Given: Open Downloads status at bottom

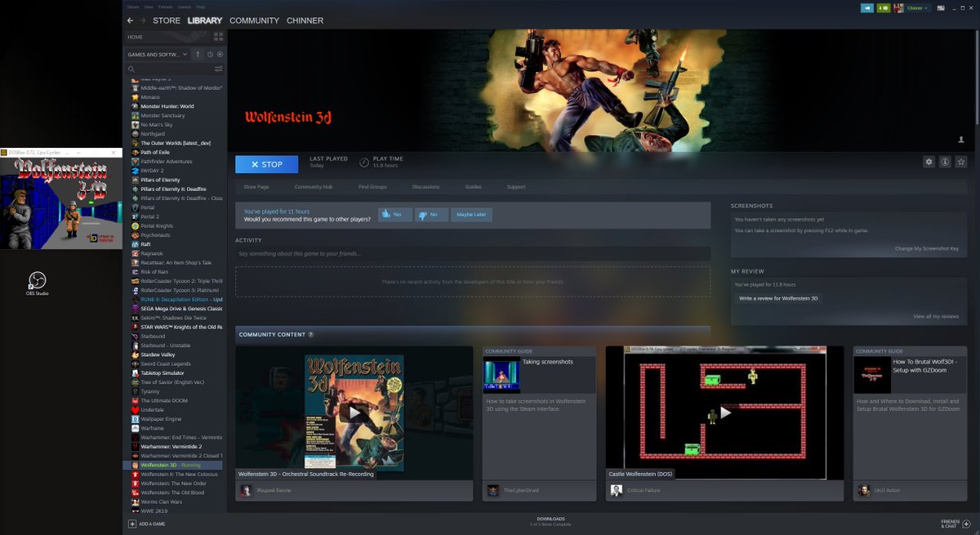Looking at the screenshot, I should click(x=550, y=521).
